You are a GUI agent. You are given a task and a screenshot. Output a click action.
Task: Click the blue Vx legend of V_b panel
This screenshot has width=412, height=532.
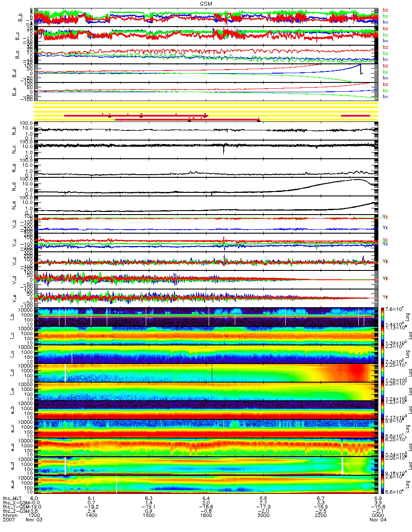(x=385, y=227)
